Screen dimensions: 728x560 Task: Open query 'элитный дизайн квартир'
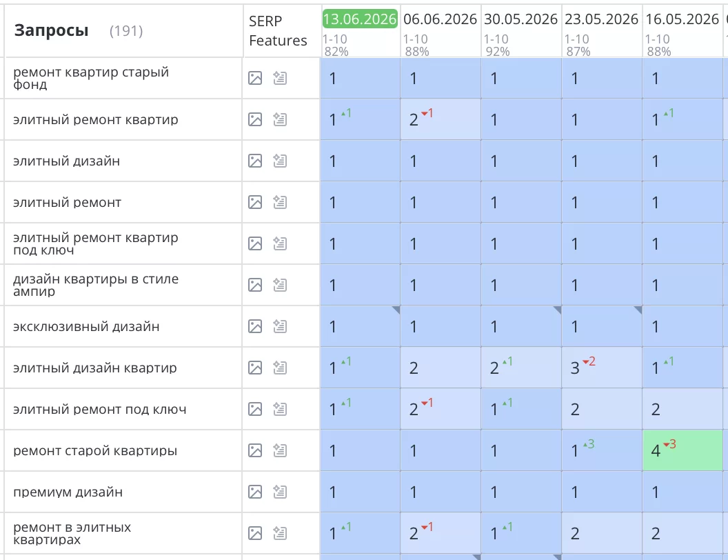(x=94, y=368)
